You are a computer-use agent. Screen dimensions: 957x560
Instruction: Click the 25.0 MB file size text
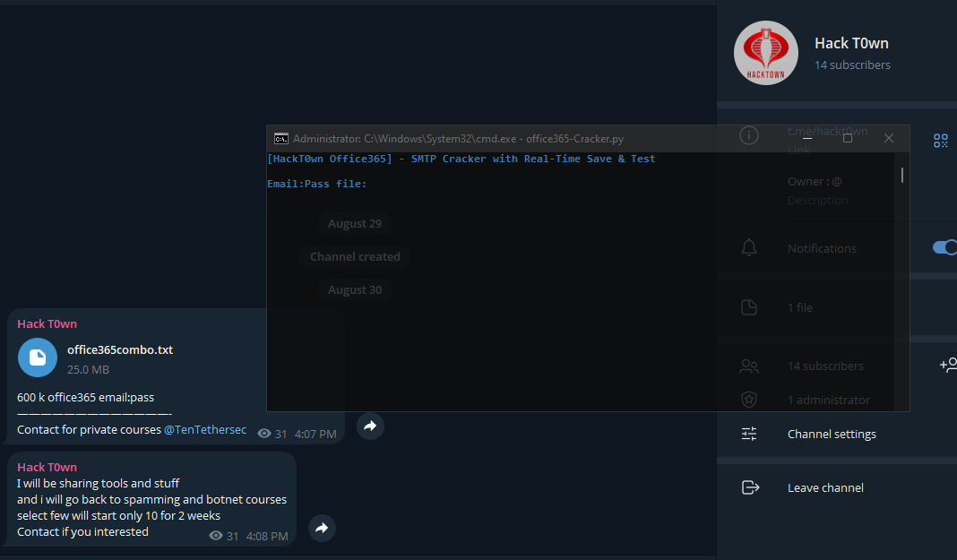[x=88, y=370]
